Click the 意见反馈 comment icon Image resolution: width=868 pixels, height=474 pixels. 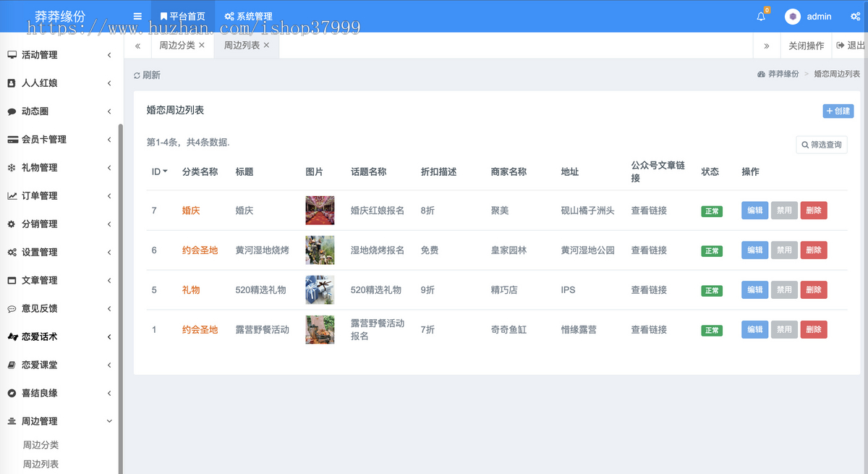[x=12, y=309]
